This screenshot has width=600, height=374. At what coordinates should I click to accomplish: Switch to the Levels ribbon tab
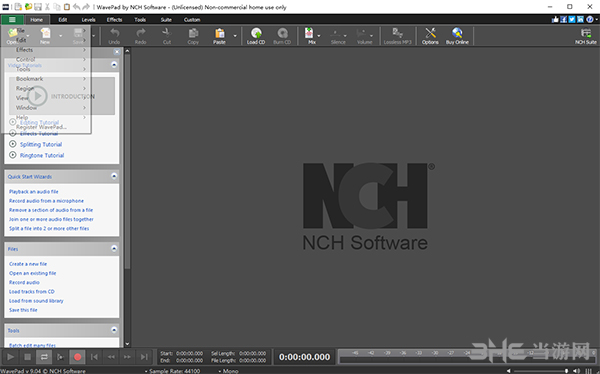[x=88, y=20]
